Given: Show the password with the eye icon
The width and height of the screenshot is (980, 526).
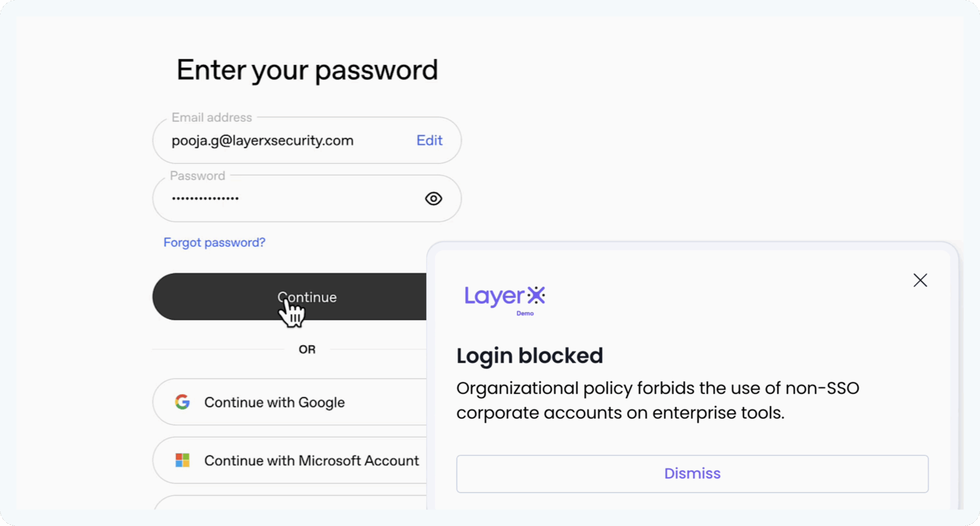Looking at the screenshot, I should pos(433,199).
